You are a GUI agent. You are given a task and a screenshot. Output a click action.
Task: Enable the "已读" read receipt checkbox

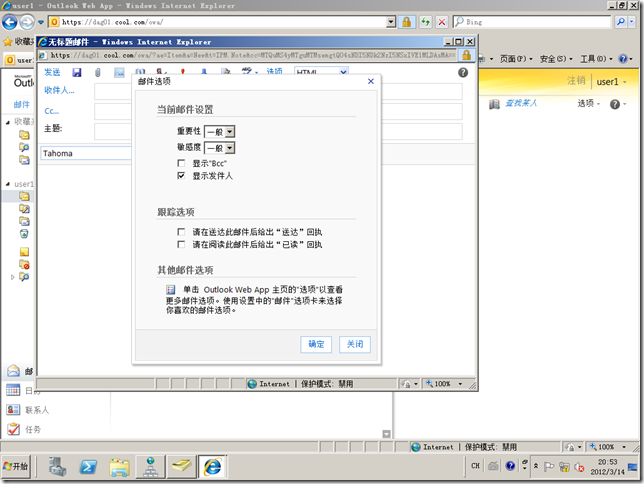point(181,244)
